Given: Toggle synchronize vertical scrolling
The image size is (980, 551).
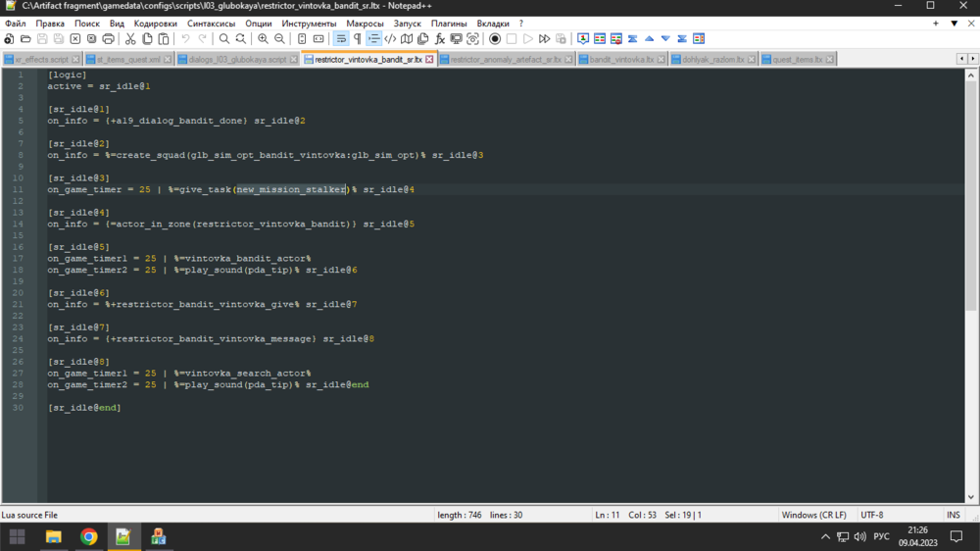Looking at the screenshot, I should pyautogui.click(x=302, y=39).
